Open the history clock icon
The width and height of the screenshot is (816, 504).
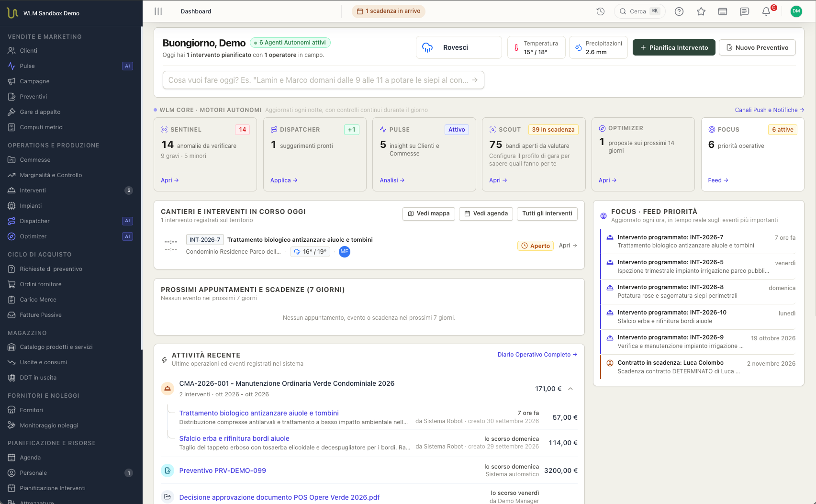[601, 11]
